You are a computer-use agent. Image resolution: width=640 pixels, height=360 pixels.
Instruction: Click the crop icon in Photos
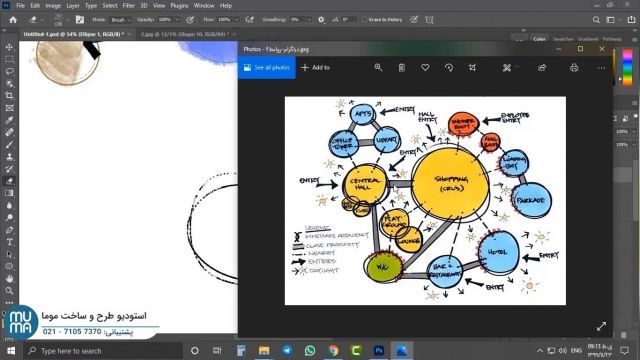[472, 68]
